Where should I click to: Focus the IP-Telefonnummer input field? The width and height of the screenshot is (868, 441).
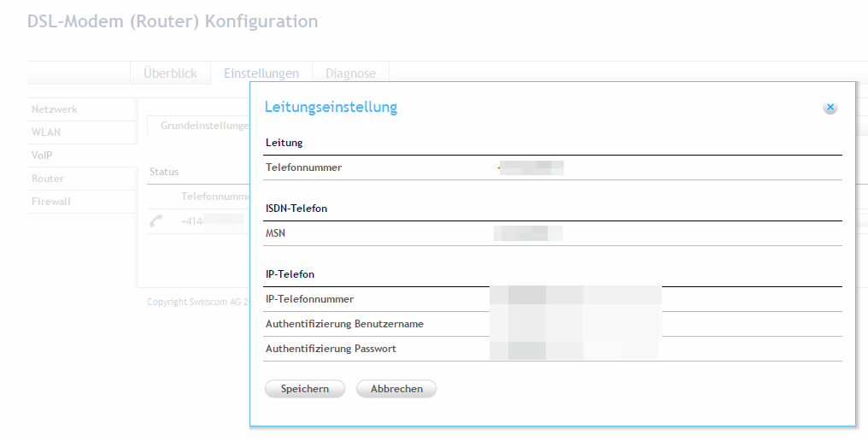575,299
